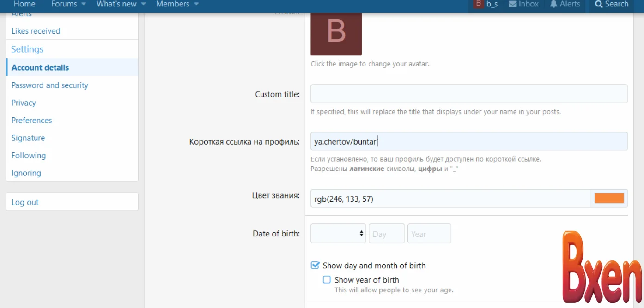
Task: Open the Privacy settings page
Action: pos(24,103)
